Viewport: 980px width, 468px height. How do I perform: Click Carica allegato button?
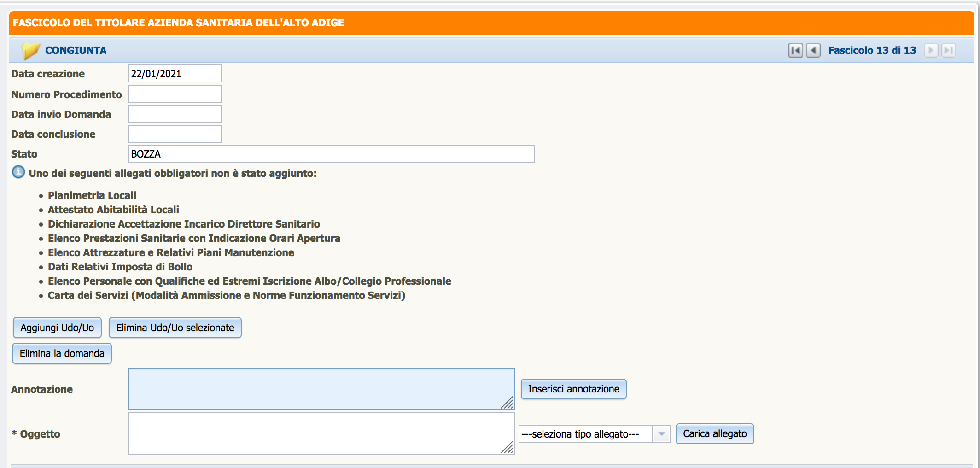point(715,434)
